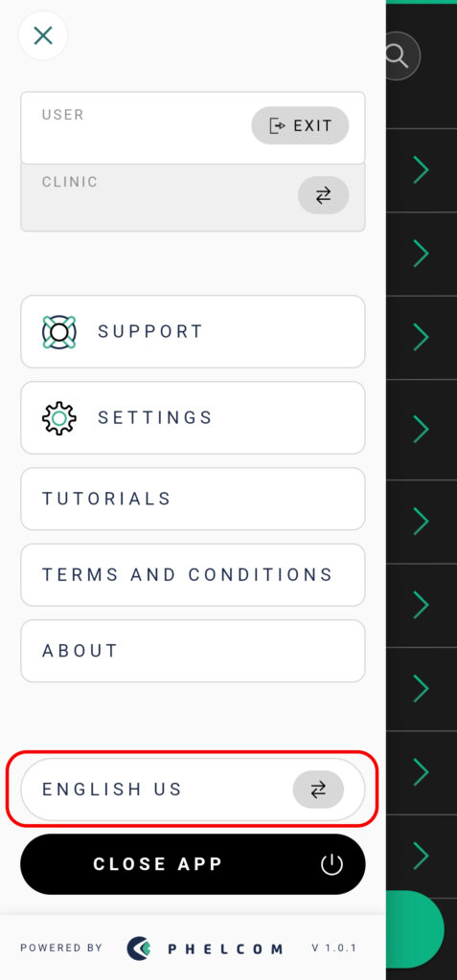Close the side menu with X icon
457x980 pixels.
pyautogui.click(x=42, y=35)
